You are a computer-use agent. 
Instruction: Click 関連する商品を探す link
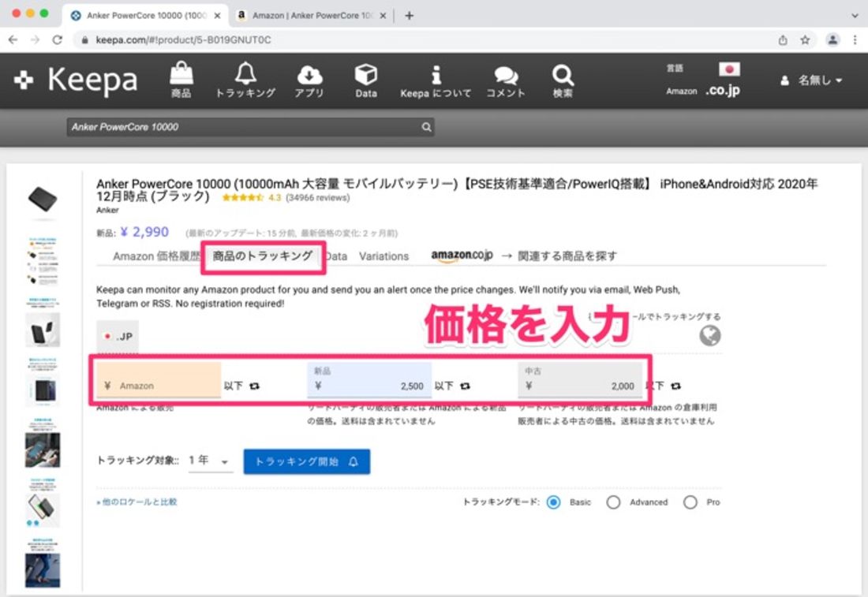click(567, 256)
